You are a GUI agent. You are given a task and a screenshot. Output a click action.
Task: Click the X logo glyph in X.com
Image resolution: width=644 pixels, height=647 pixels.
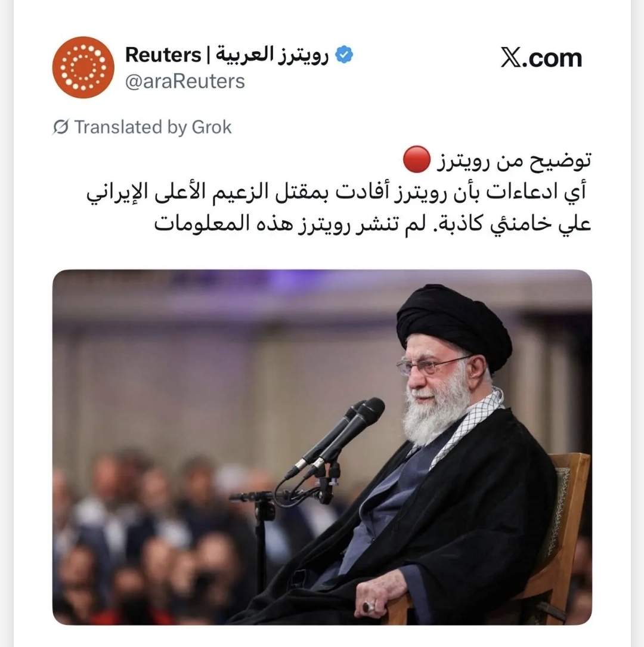(511, 57)
